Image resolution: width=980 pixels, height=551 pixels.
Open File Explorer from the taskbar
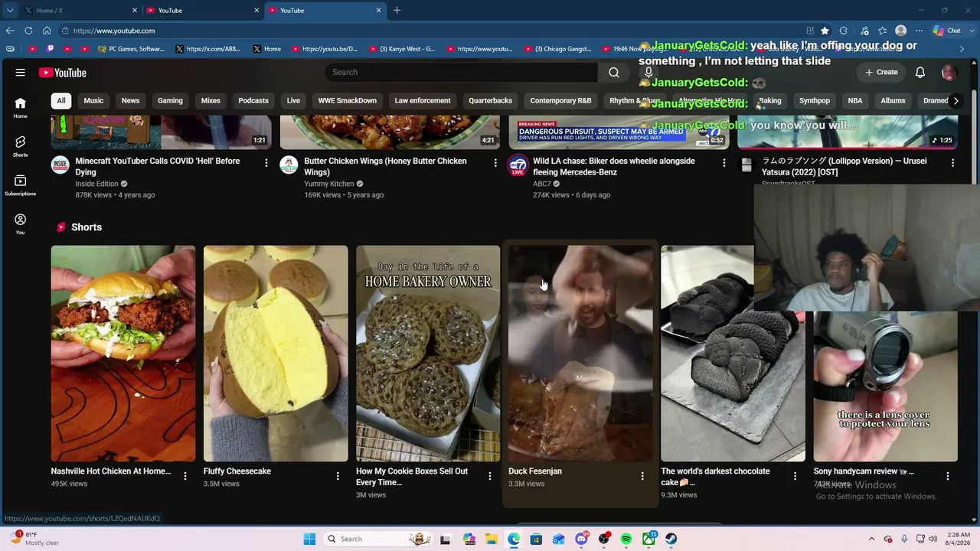(x=492, y=539)
